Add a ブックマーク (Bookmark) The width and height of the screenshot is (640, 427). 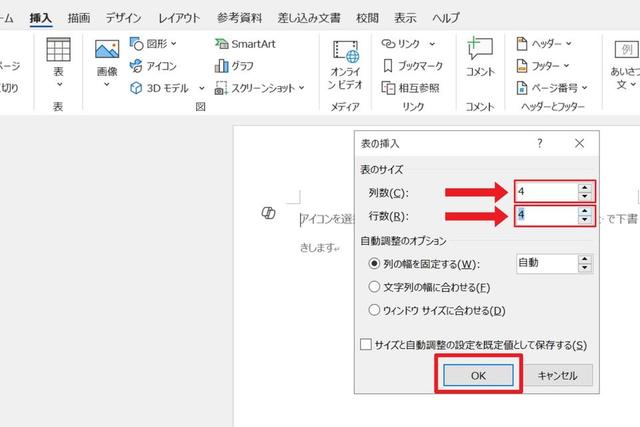pos(412,66)
